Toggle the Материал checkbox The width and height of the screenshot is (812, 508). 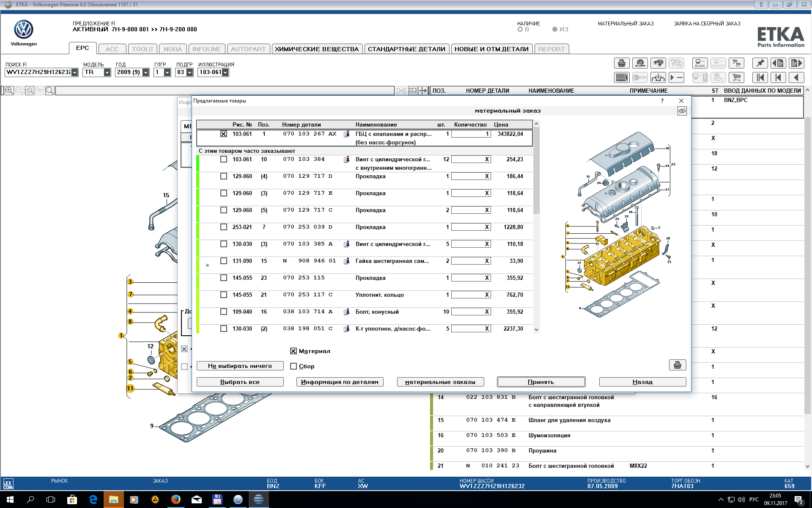[294, 351]
